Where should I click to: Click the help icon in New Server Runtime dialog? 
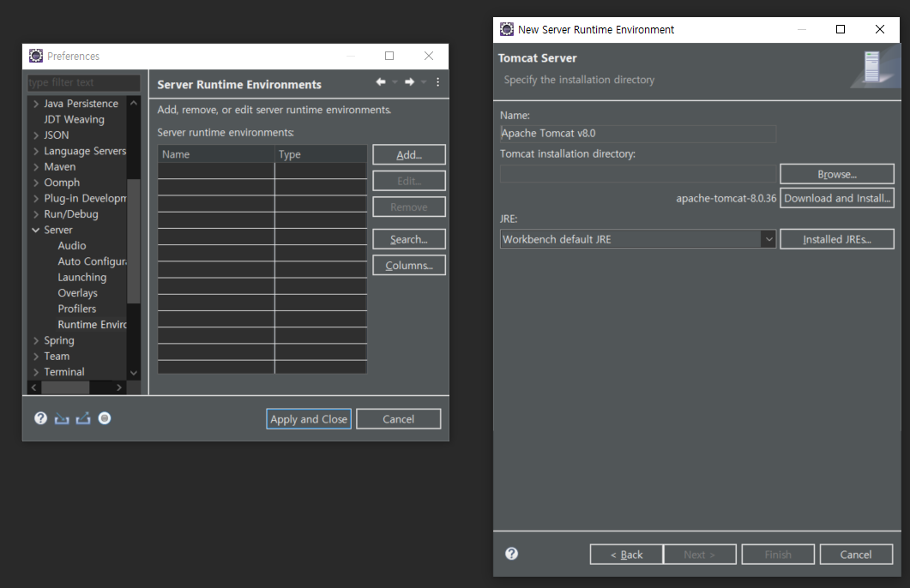coord(511,553)
